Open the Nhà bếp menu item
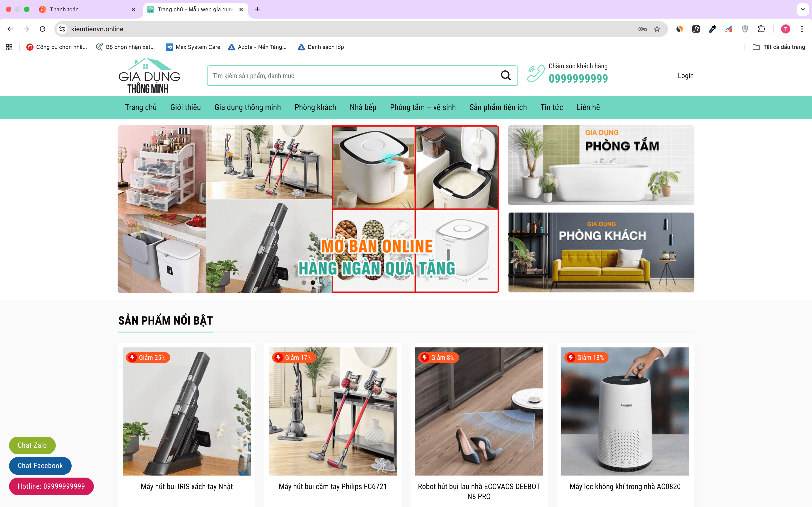This screenshot has width=812, height=507. (363, 107)
